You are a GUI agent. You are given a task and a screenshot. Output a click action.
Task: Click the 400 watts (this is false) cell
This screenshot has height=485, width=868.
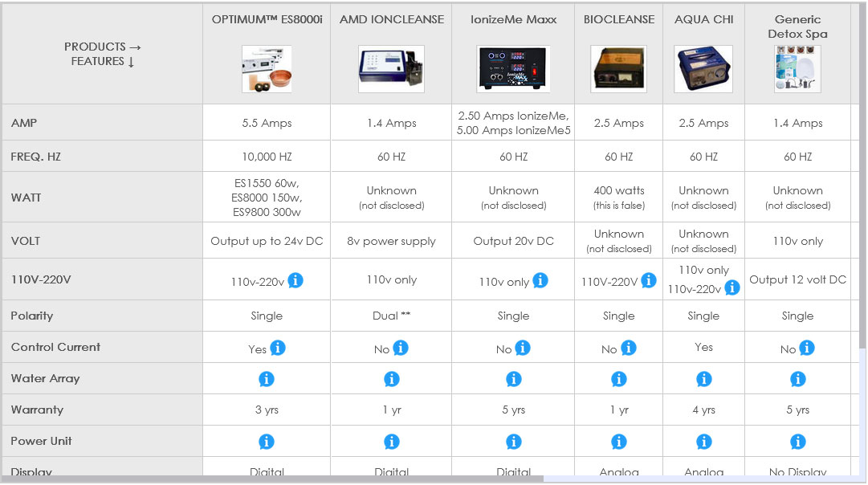pyautogui.click(x=619, y=197)
